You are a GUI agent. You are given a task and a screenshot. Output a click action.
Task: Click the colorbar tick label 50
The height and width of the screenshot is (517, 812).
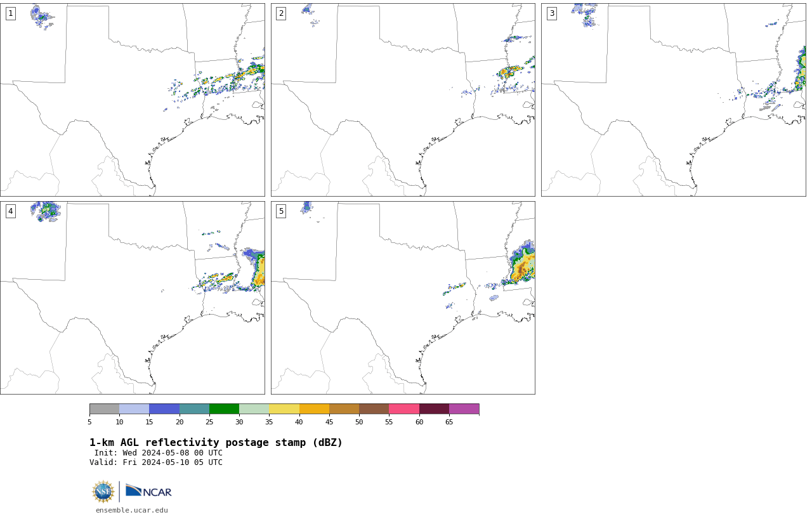tap(359, 422)
